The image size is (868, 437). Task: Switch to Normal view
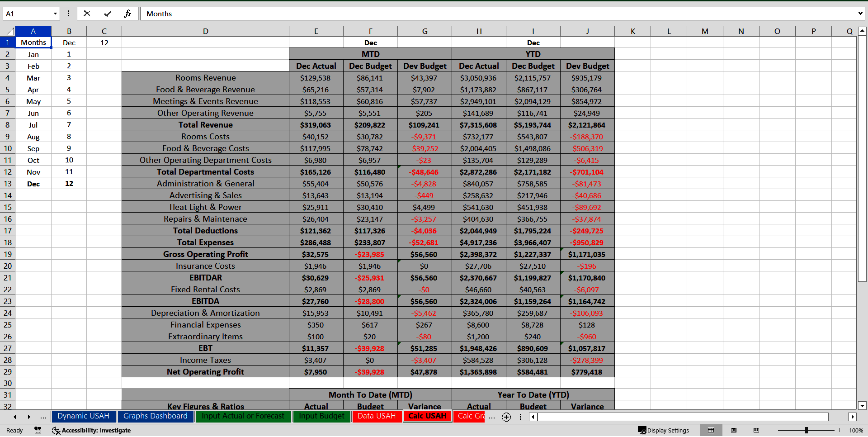(711, 430)
